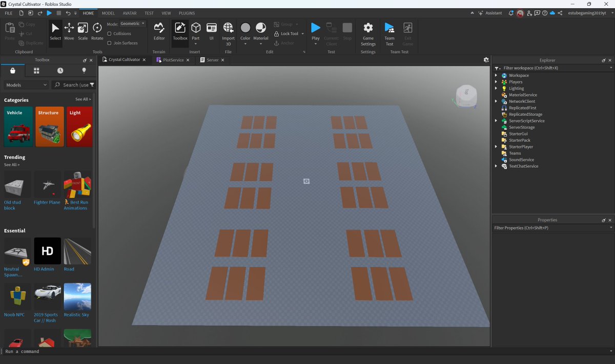
Task: Open the Models category dropdown in Toolbox
Action: [27, 85]
